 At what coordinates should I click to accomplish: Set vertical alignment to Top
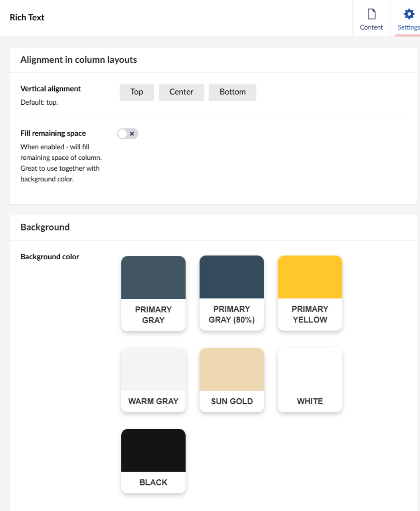pos(137,92)
